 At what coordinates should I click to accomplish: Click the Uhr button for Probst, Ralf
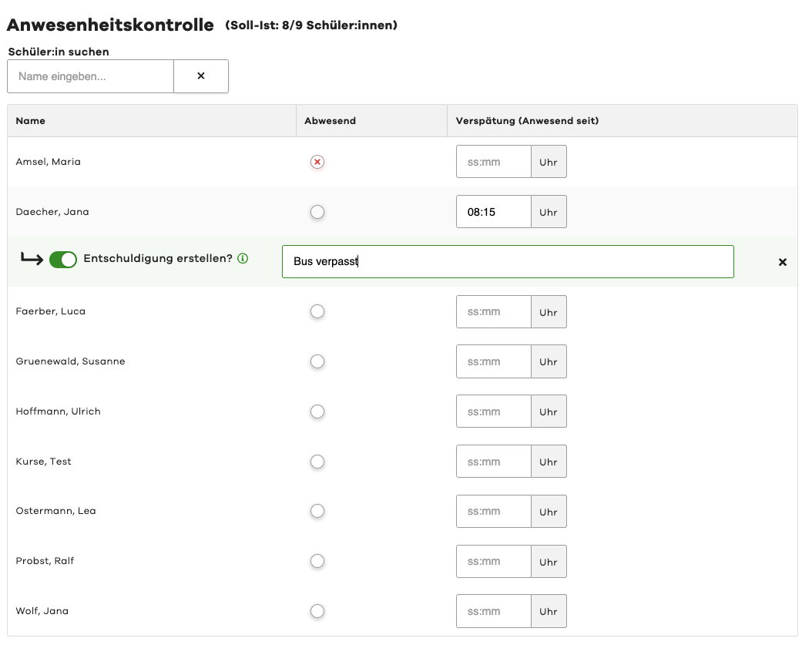tap(549, 561)
